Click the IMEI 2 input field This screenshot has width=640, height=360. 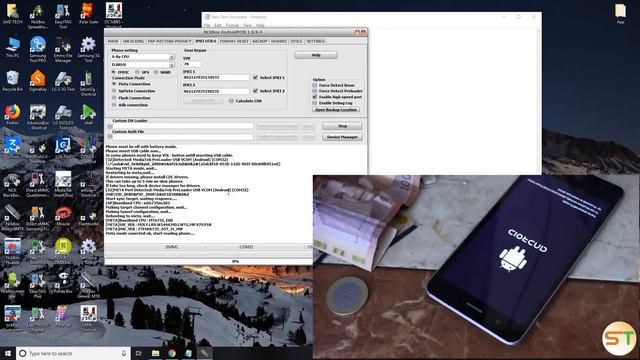(x=216, y=91)
